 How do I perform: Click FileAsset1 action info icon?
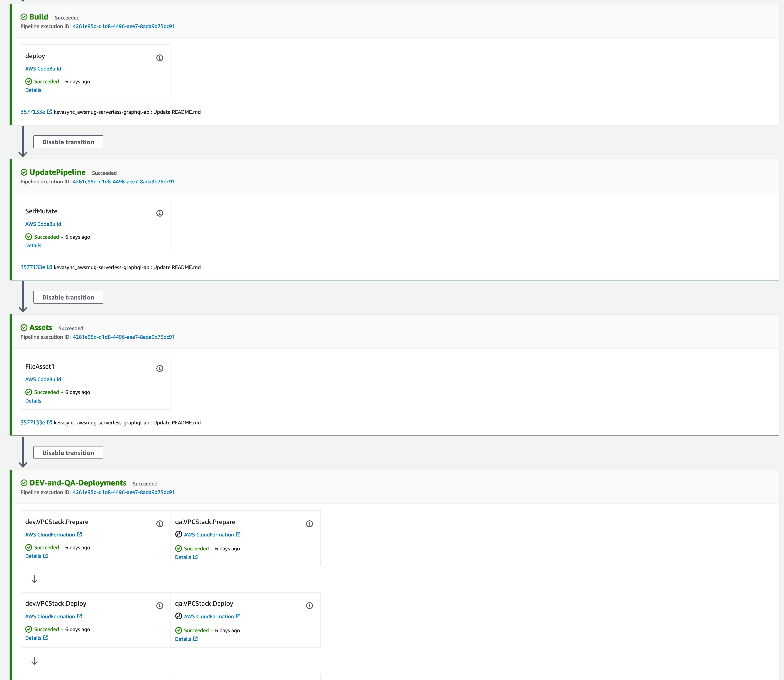click(x=160, y=368)
